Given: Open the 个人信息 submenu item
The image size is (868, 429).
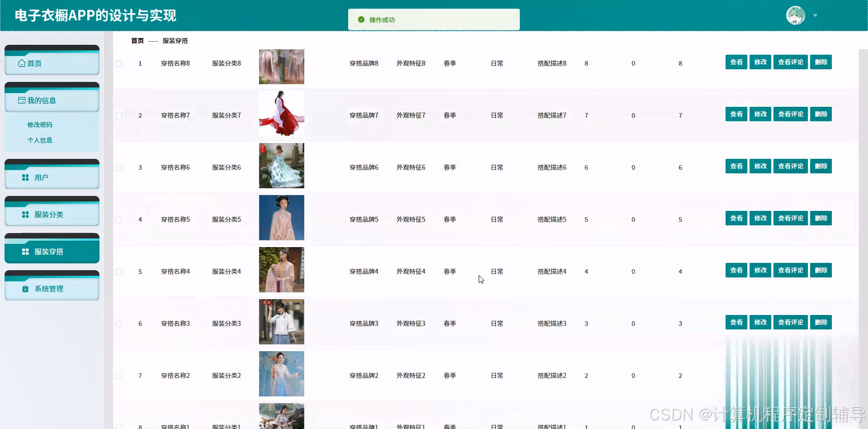Looking at the screenshot, I should pyautogui.click(x=40, y=140).
